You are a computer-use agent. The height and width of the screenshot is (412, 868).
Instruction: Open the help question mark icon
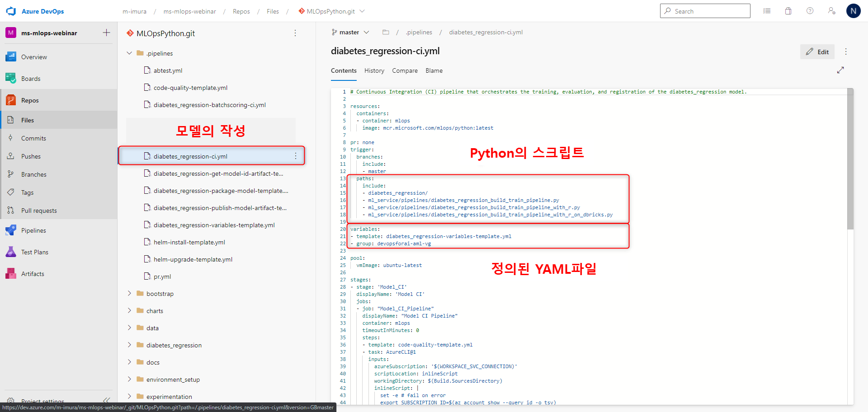coord(810,11)
